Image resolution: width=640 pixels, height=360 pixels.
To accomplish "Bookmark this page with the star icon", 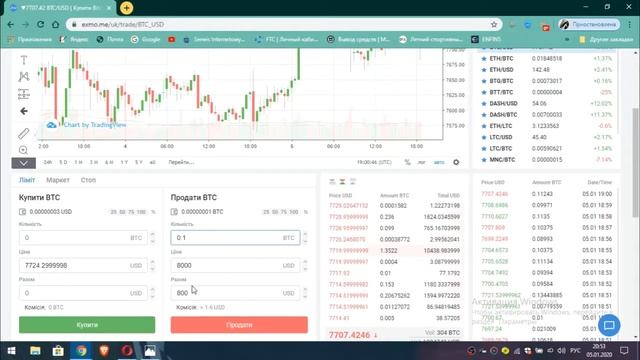I will click(x=494, y=24).
